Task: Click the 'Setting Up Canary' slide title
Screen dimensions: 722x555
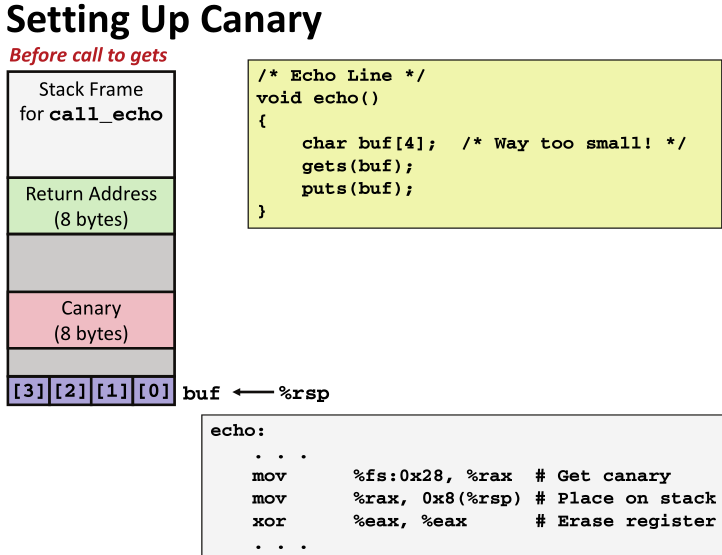Action: (x=164, y=21)
